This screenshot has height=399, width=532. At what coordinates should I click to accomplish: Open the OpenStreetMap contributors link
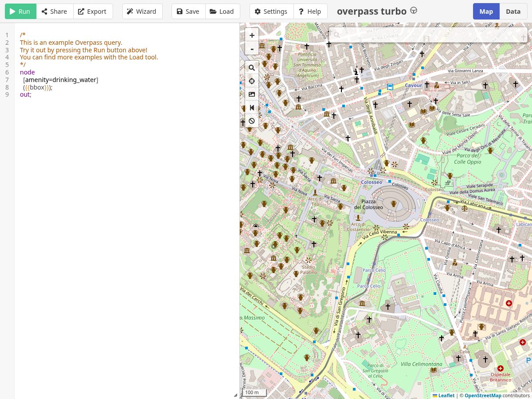[483, 395]
